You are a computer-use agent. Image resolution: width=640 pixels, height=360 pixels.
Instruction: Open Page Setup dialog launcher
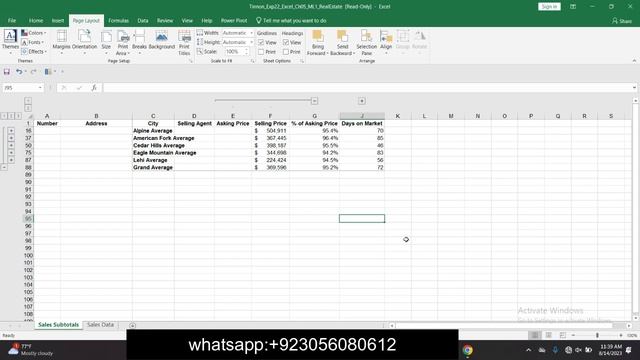pyautogui.click(x=191, y=61)
